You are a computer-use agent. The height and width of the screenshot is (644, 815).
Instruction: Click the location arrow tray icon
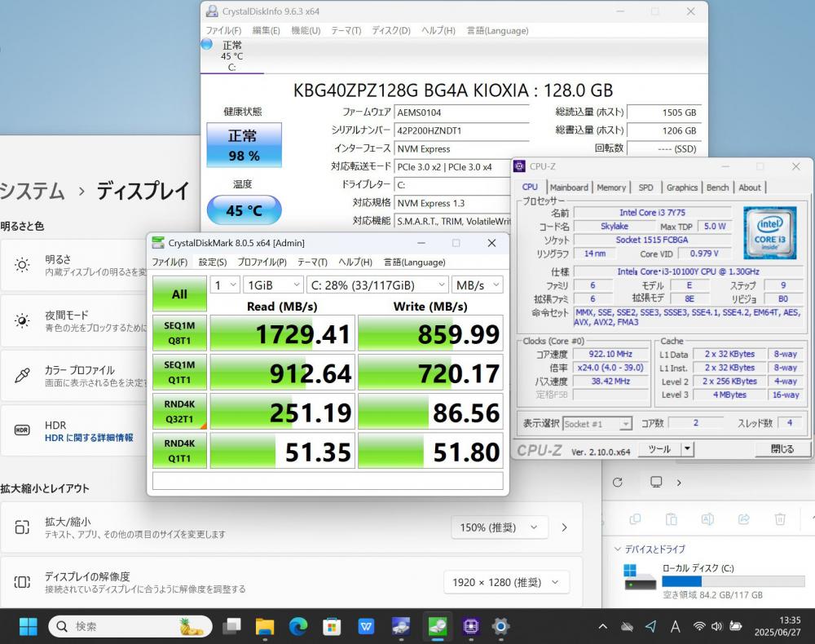(650, 626)
